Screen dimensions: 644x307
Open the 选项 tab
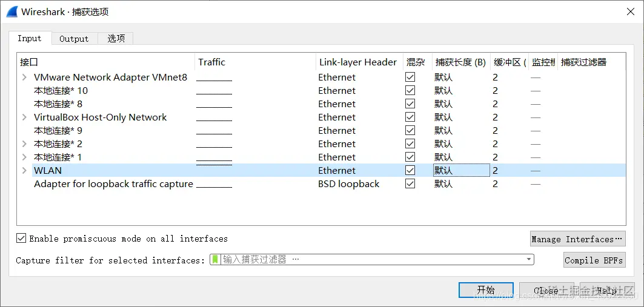point(116,39)
